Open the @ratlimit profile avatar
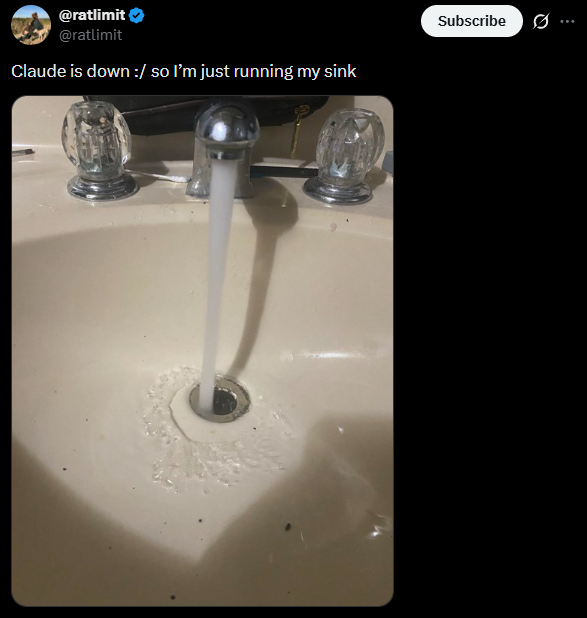This screenshot has height=618, width=587. (31, 25)
